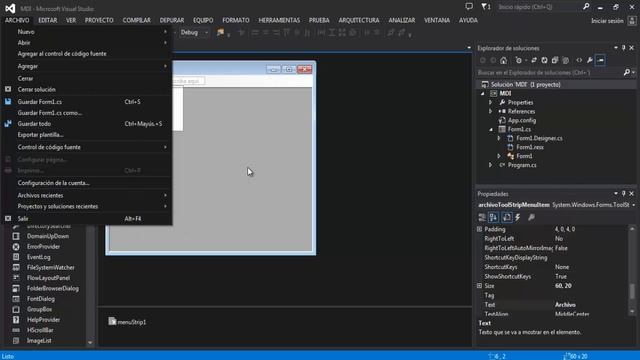This screenshot has width=640, height=360.
Task: Toggle Alphabetical sort in Propiedades panel
Action: click(493, 218)
